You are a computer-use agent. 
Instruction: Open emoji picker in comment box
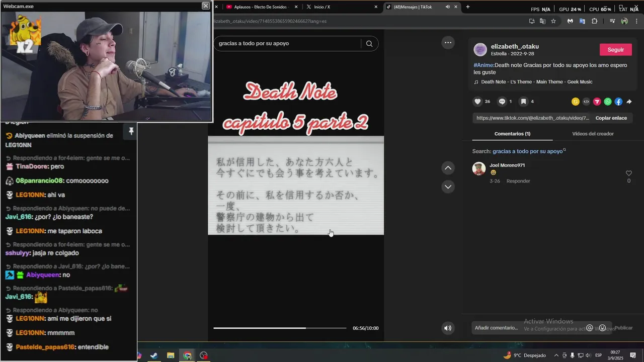[x=602, y=328]
